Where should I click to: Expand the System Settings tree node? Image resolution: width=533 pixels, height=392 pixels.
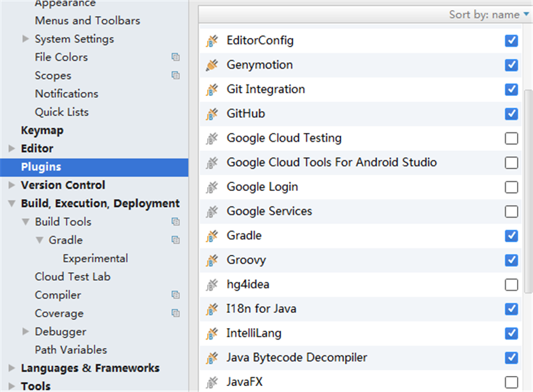coord(25,39)
